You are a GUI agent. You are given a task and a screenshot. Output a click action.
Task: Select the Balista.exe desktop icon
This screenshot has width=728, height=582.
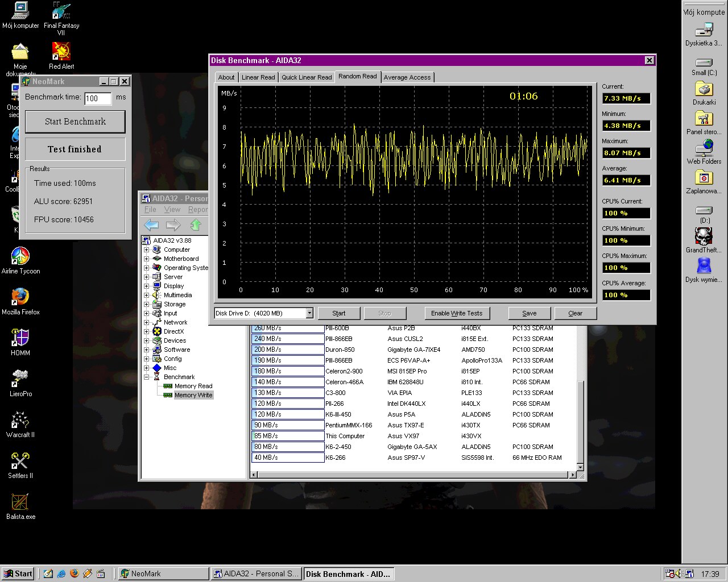[20, 506]
